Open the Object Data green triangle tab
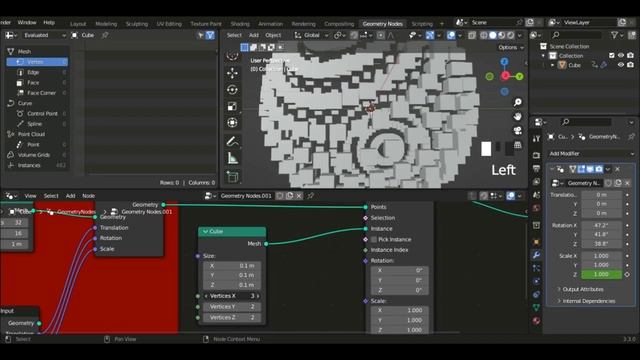This screenshot has height=360, width=640. click(536, 307)
